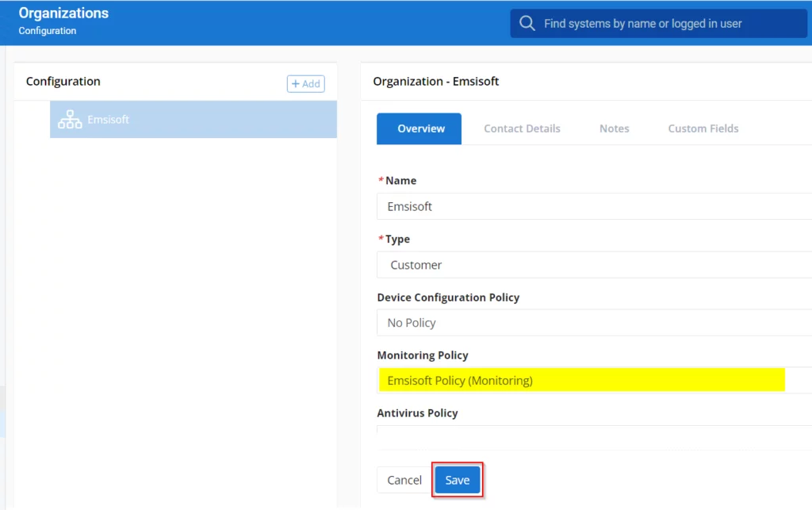Viewport: 812px width, 510px height.
Task: Open the Antivirus Policy dropdown field
Action: (x=593, y=431)
